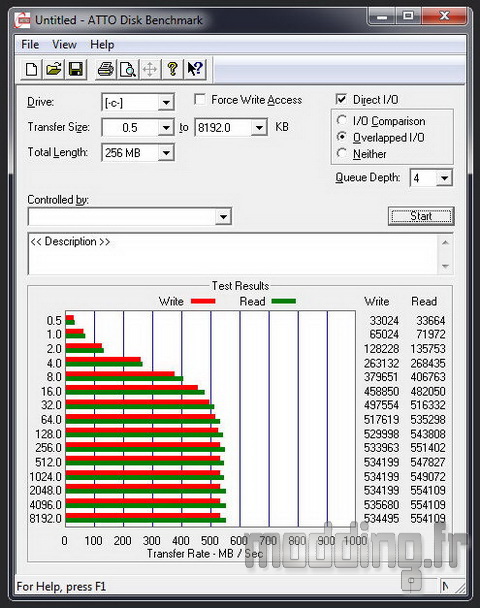
Task: Click read value 551402
Action: coord(428,448)
